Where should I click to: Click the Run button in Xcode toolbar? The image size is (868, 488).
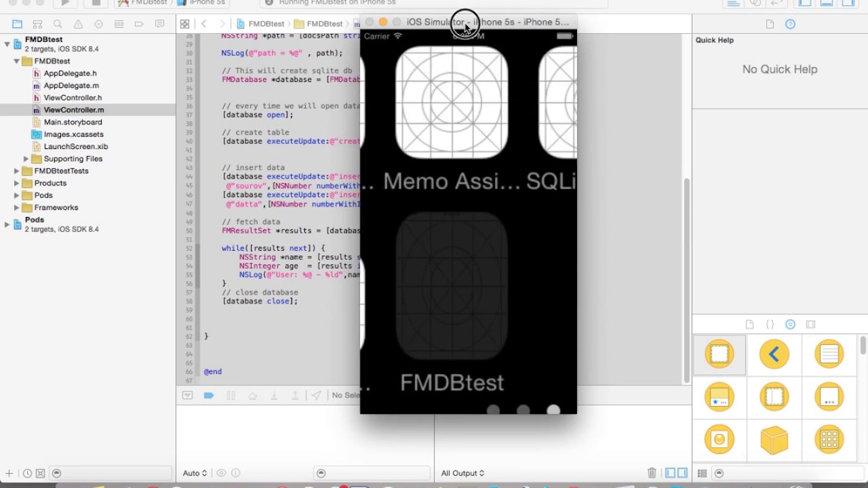[65, 3]
